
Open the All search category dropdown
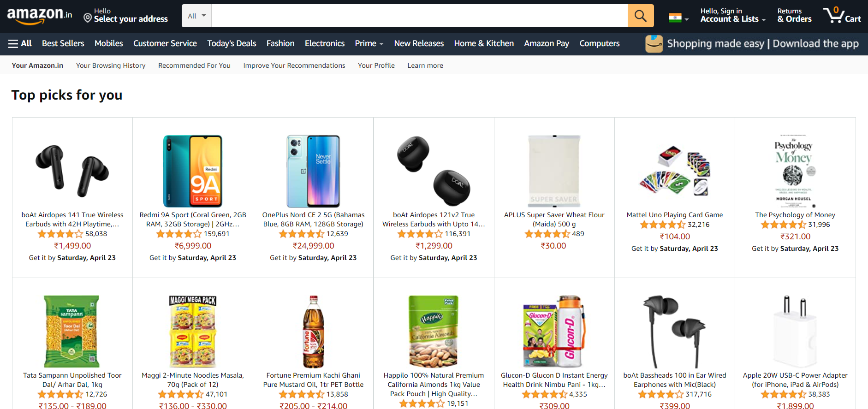[x=196, y=15]
